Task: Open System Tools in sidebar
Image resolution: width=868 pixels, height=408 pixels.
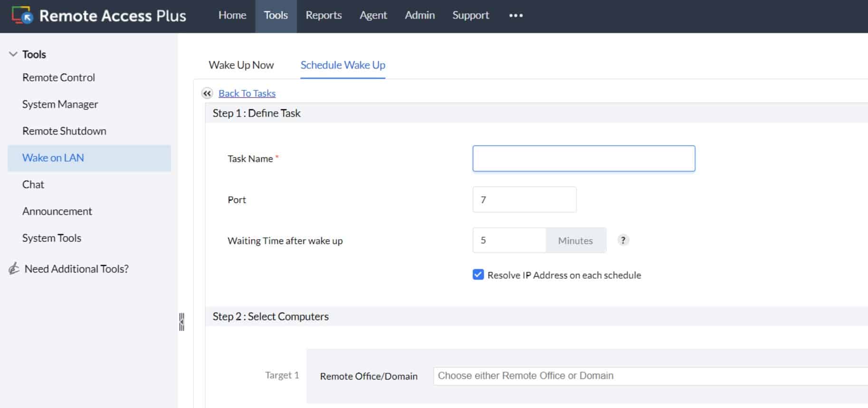Action: (52, 238)
